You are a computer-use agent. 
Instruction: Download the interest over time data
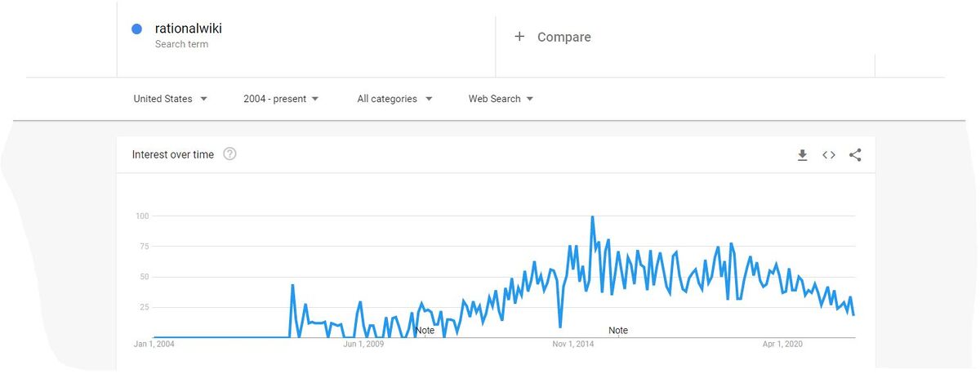802,155
